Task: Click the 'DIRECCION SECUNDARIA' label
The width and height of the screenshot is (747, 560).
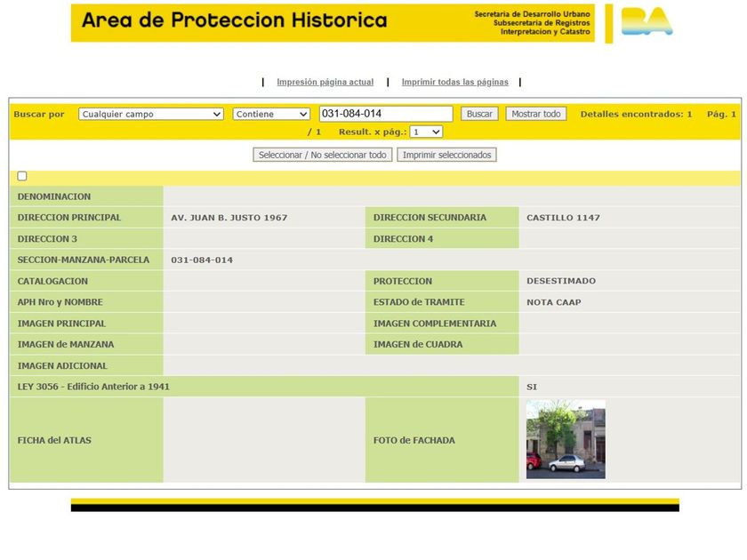Action: 430,218
